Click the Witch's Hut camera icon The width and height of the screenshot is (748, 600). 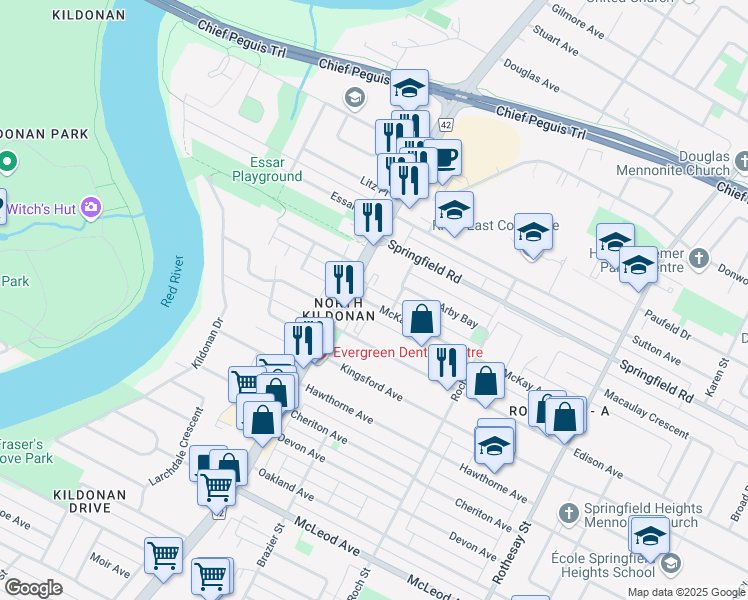[x=91, y=208]
